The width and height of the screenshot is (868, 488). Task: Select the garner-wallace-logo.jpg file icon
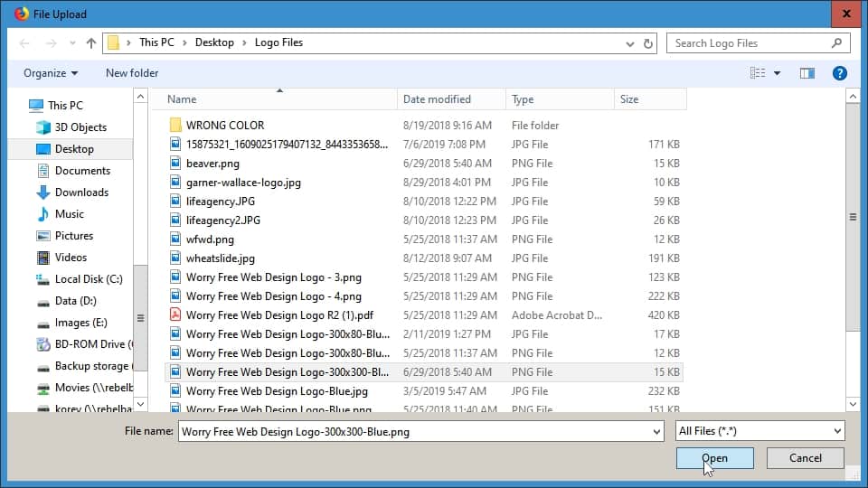175,182
